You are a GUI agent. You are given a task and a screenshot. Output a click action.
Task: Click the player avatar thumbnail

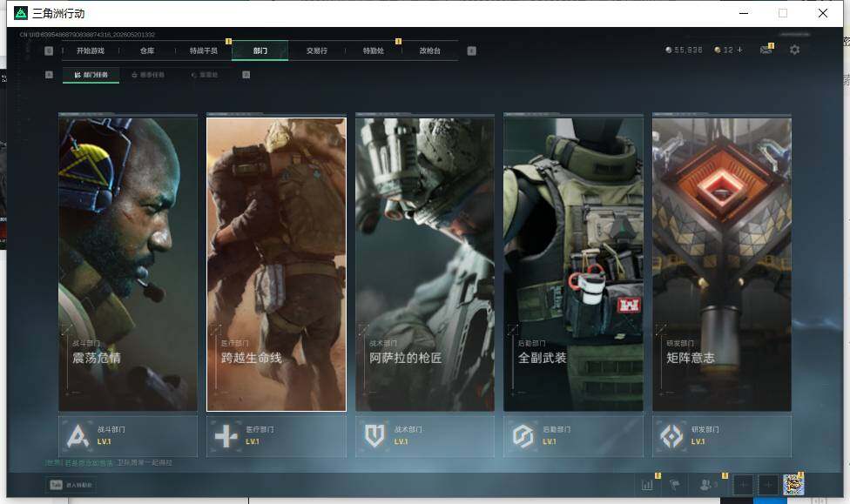[x=793, y=485]
